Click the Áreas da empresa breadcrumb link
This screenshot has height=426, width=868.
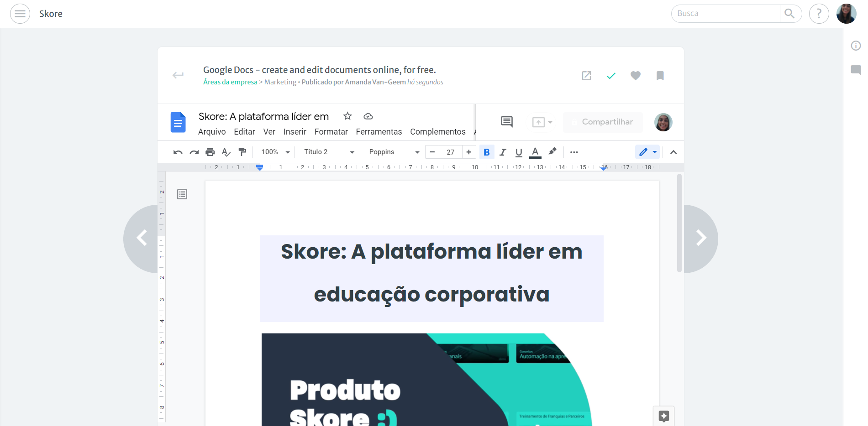click(230, 82)
